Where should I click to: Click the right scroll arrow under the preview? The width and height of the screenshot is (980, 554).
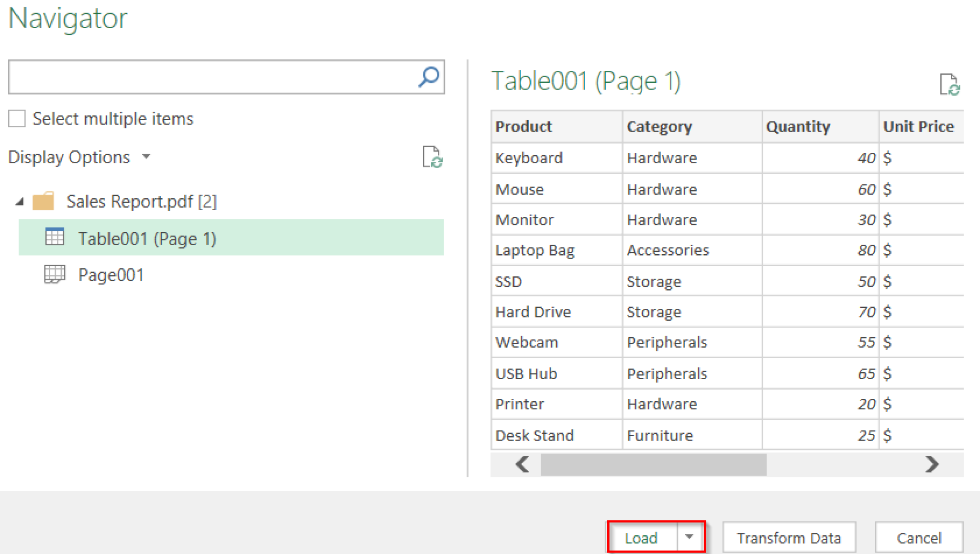(932, 464)
